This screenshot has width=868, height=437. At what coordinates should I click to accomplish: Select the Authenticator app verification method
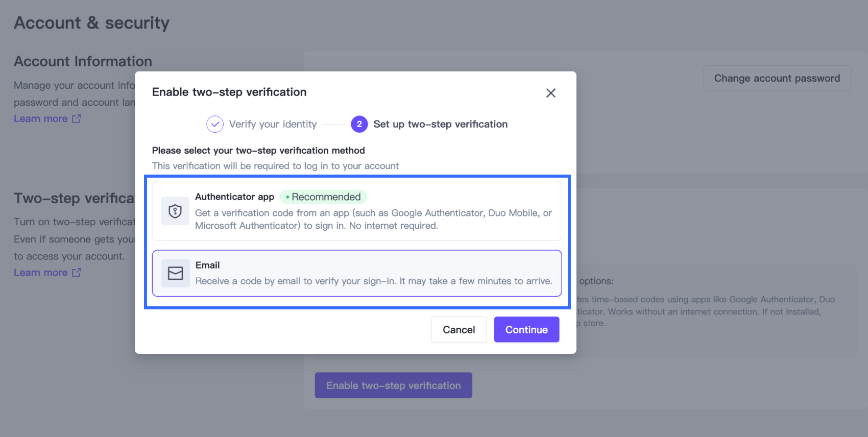356,211
